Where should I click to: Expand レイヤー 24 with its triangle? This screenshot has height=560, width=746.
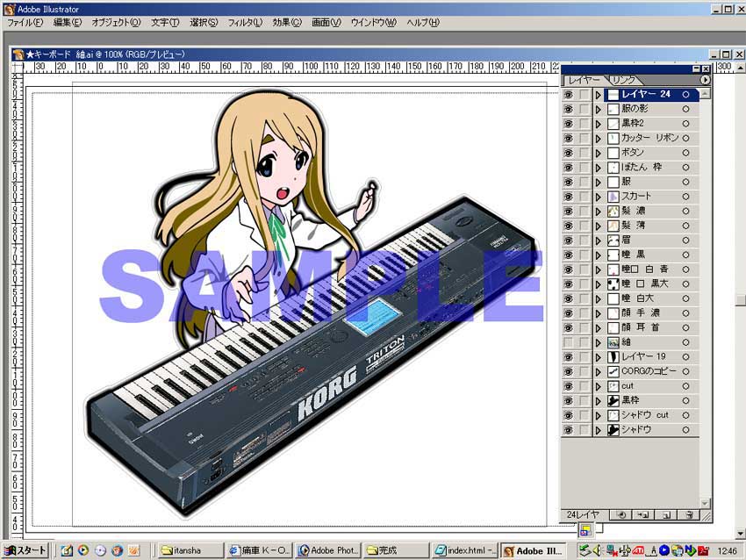point(598,95)
